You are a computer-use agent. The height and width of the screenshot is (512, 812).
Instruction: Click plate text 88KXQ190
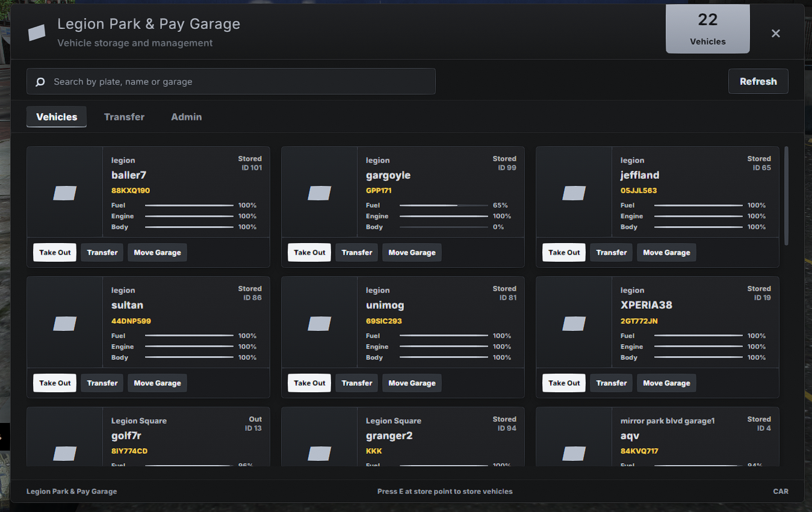click(x=131, y=191)
